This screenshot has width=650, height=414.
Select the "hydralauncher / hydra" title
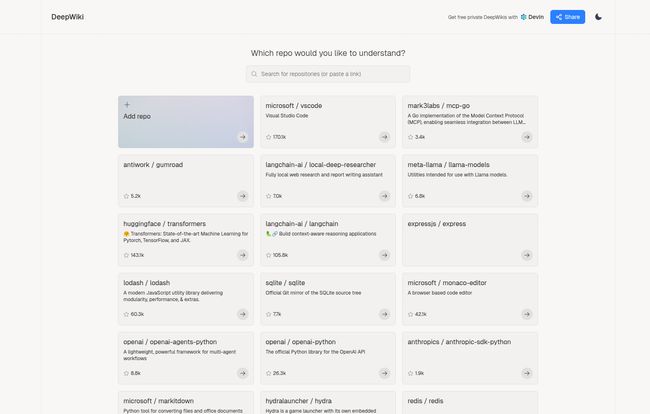point(298,401)
